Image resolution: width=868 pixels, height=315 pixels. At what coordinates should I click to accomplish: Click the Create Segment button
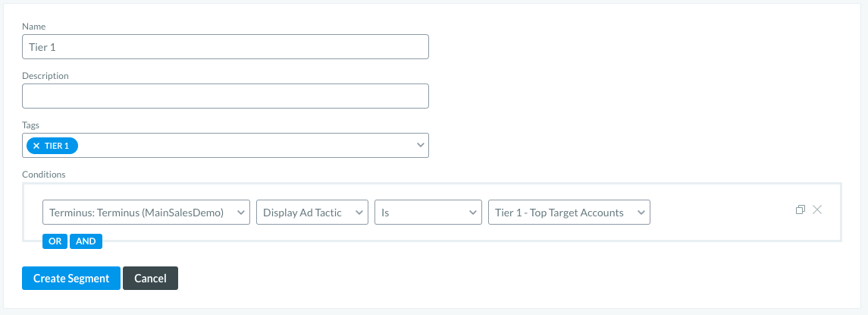pyautogui.click(x=71, y=279)
